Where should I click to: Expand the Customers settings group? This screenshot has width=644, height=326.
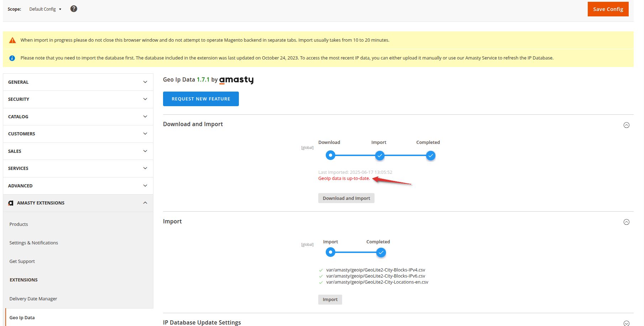coord(78,134)
